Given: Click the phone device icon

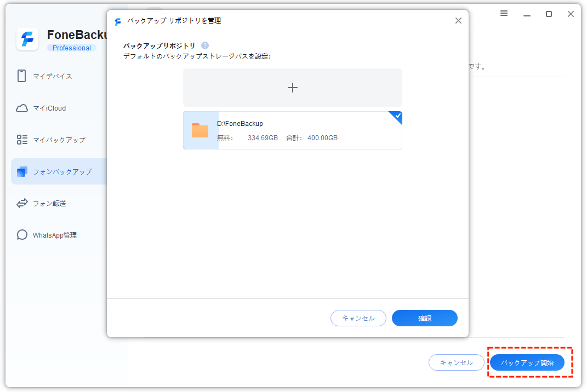Looking at the screenshot, I should click(x=22, y=76).
